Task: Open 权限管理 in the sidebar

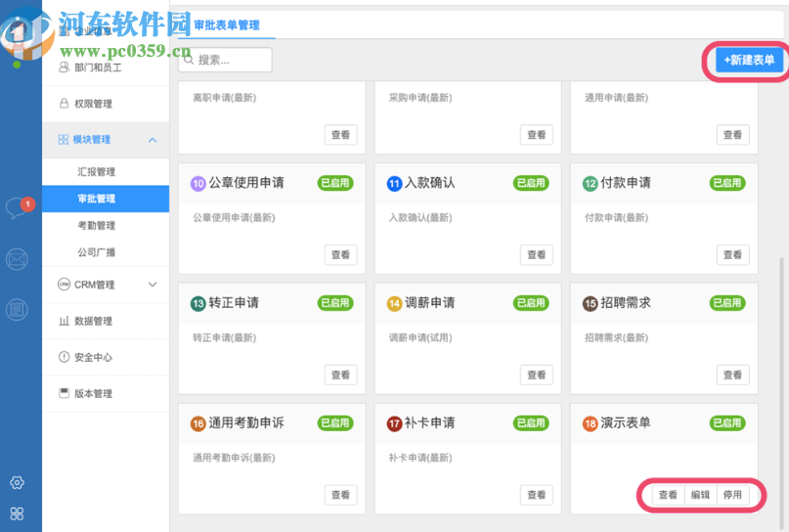Action: pos(106,104)
